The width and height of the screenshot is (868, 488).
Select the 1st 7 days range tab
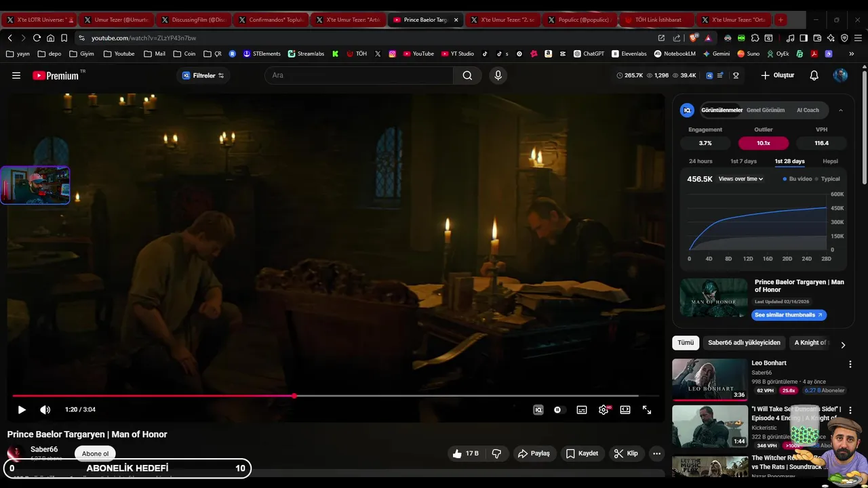(743, 161)
